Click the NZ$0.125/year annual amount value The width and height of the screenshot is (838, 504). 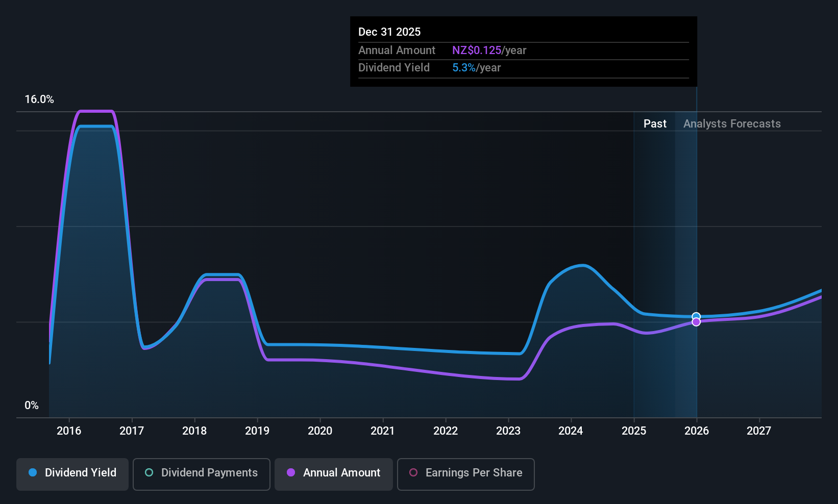click(x=489, y=51)
